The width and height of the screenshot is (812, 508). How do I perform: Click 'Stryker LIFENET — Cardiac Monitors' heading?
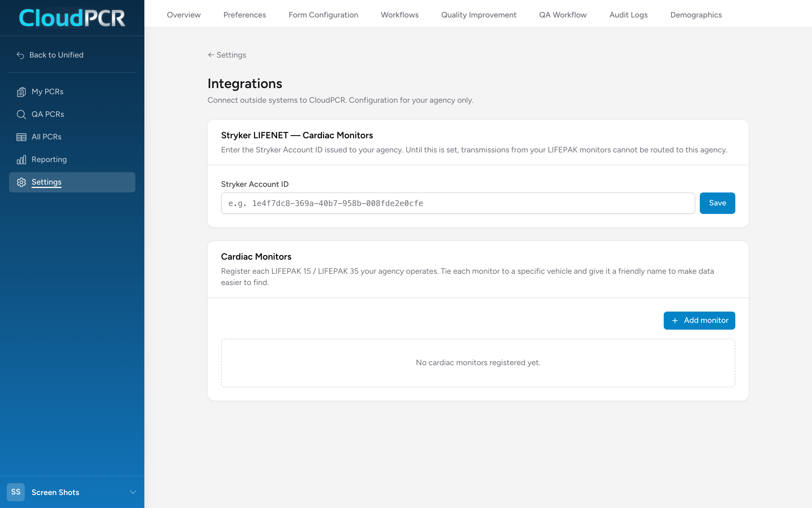[297, 135]
